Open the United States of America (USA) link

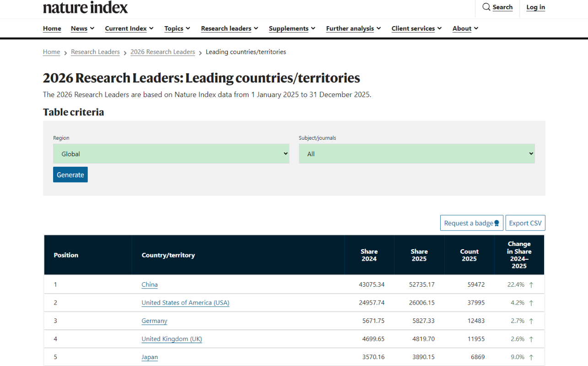pyautogui.click(x=185, y=303)
